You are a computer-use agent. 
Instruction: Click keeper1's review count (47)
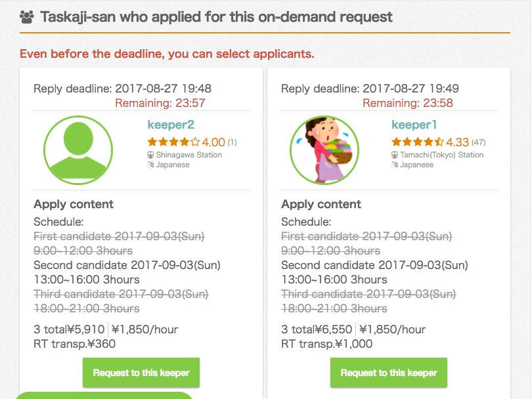coord(478,142)
